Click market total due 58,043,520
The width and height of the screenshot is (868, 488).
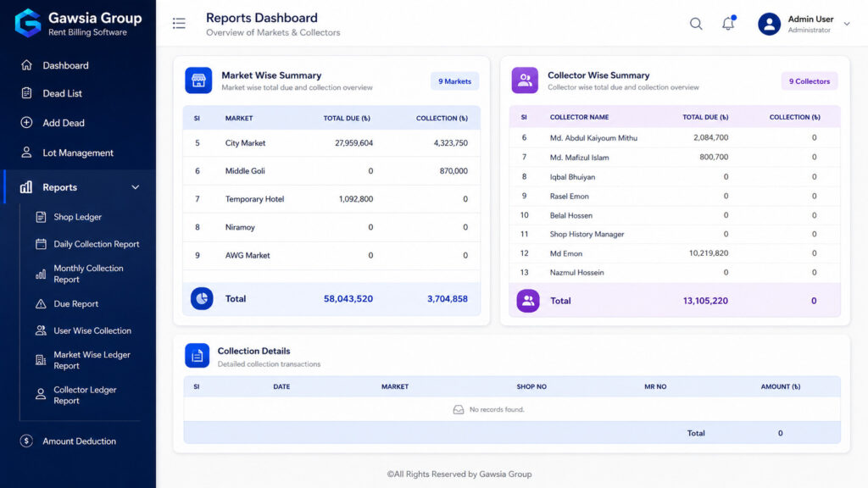pyautogui.click(x=348, y=299)
